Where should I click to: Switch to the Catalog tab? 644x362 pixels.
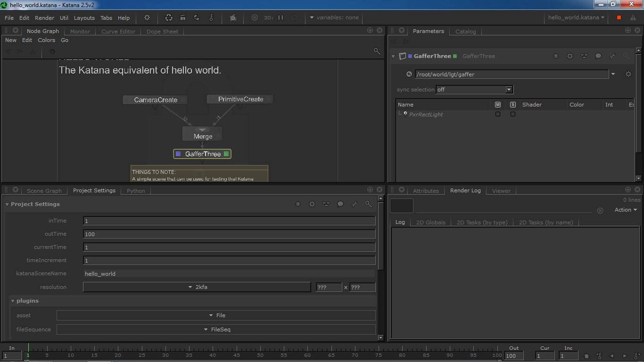[466, 32]
